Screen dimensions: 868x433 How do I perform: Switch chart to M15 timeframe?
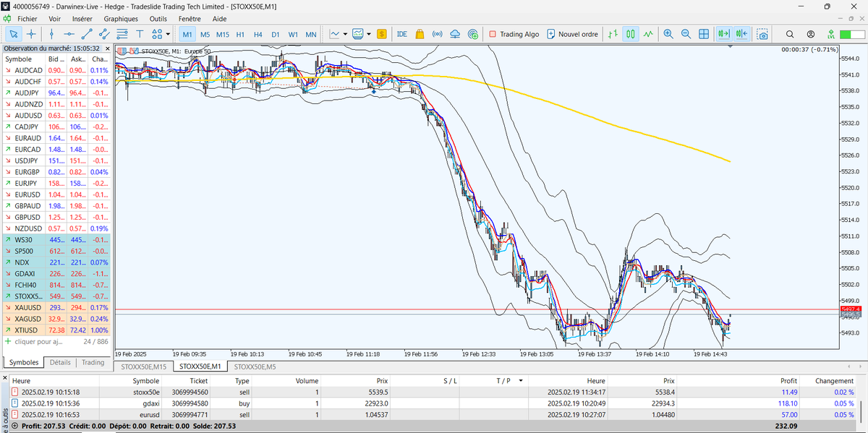pos(223,34)
